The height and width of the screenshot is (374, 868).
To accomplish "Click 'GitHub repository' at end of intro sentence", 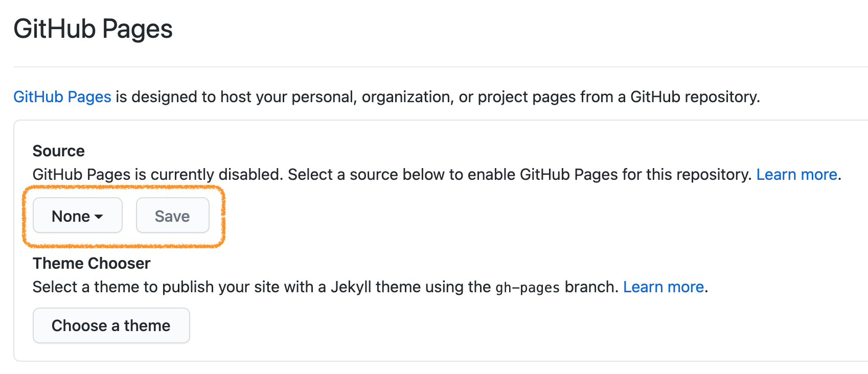I will click(694, 97).
